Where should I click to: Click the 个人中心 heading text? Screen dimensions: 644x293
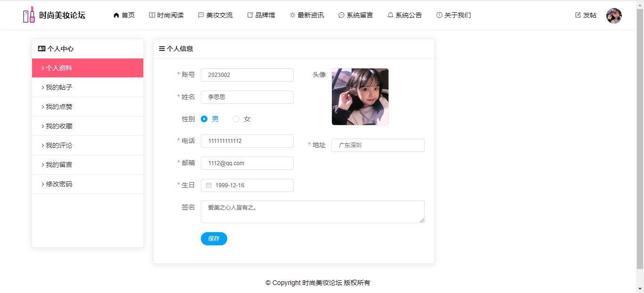pos(60,49)
